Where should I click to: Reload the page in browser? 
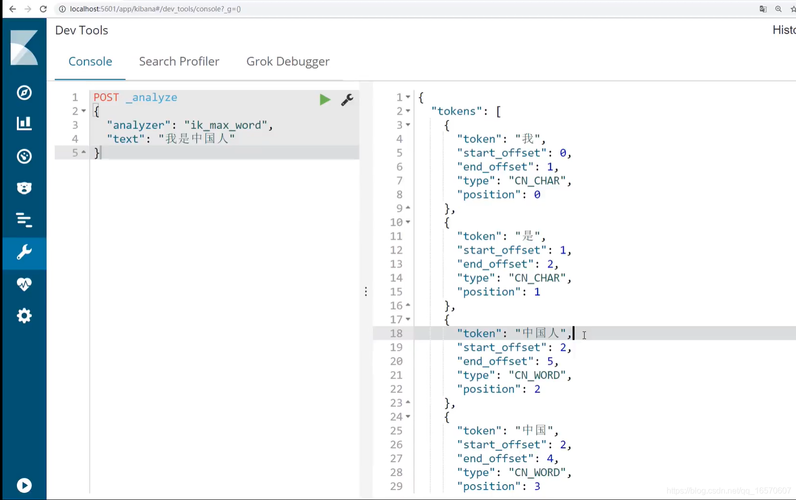pos(43,9)
